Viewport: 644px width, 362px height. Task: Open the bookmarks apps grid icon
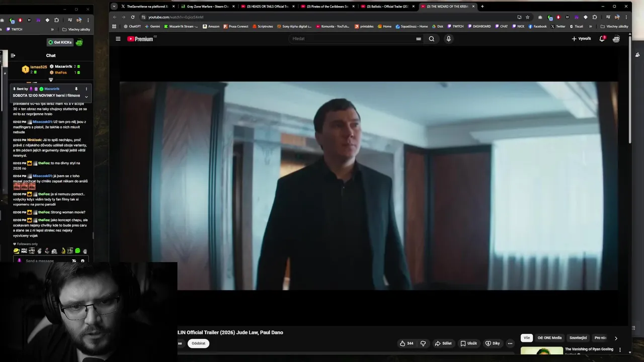pyautogui.click(x=114, y=26)
